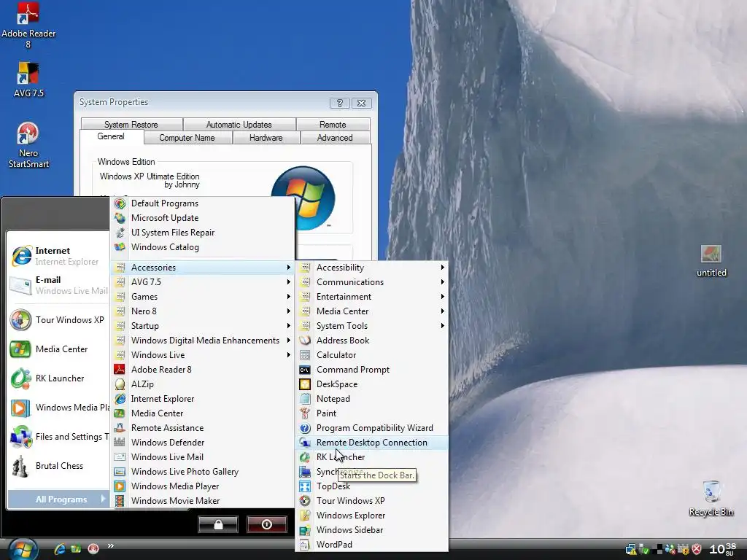Launch ALZip from programs list

tap(203, 384)
